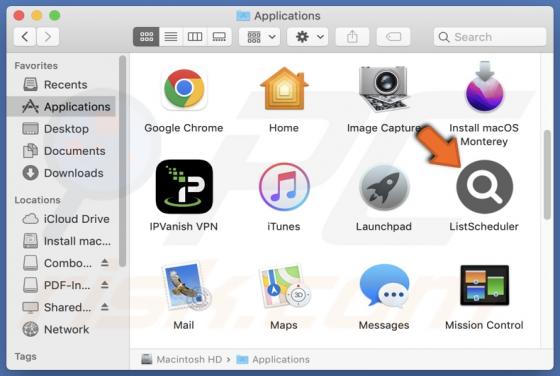Open iCloud Drive in the sidebar
Screen dimensions: 560x376
[x=61, y=219]
